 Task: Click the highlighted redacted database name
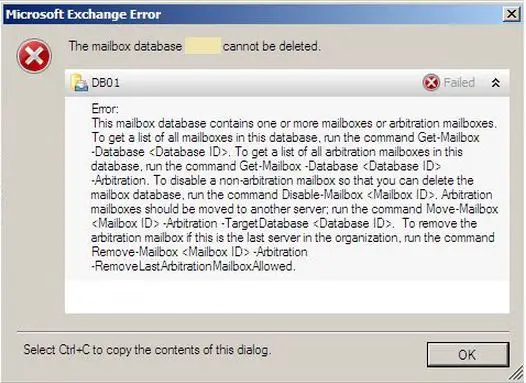[x=203, y=46]
